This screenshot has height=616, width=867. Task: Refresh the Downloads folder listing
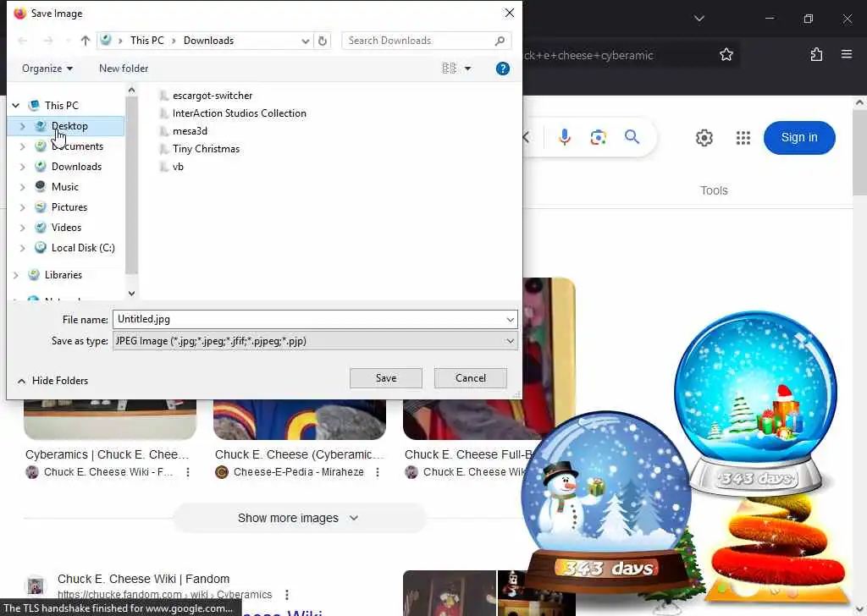click(323, 41)
